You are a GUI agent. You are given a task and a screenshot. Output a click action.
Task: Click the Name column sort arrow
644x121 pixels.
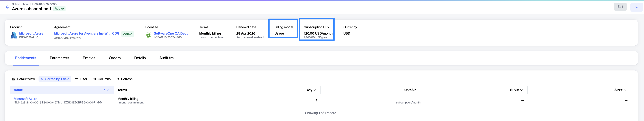click(x=104, y=90)
